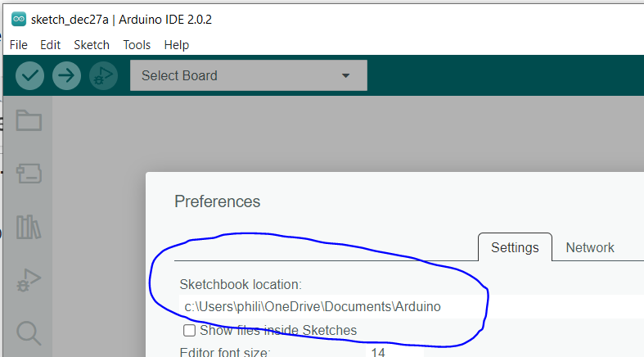The width and height of the screenshot is (644, 357).
Task: Open the Help menu
Action: tap(176, 45)
